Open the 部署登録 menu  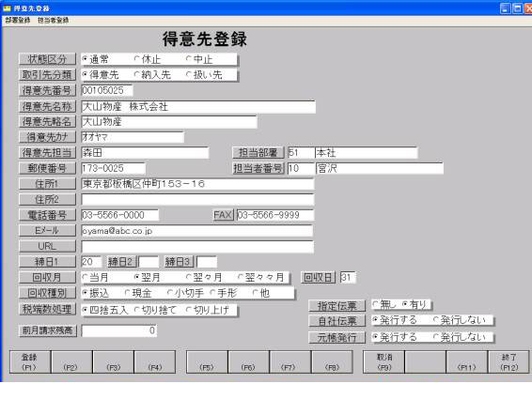coord(18,21)
